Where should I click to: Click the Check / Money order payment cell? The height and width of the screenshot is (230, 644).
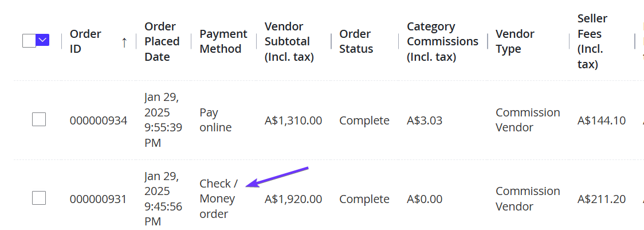coord(218,198)
